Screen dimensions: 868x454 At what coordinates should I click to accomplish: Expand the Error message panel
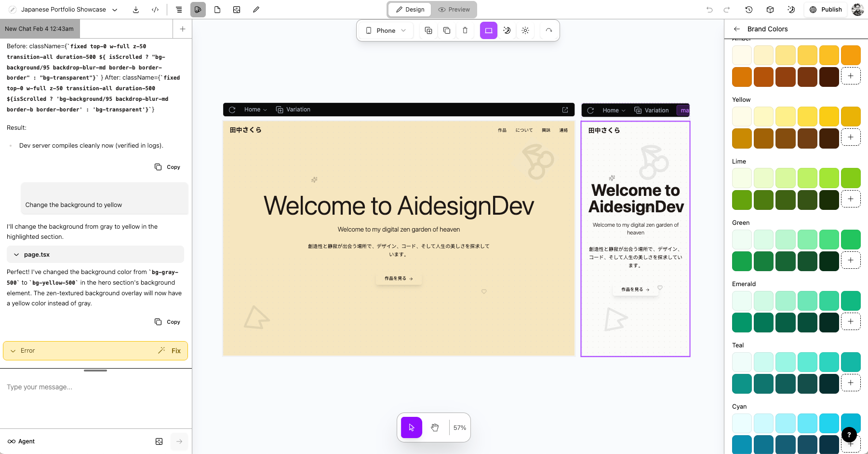(13, 351)
